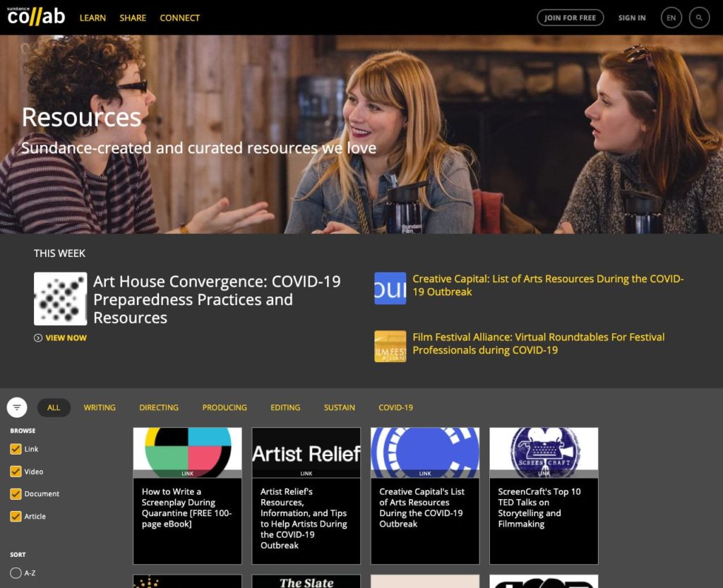Open the Artist Relief card image
Viewport: 723px width, 588px height.
(x=306, y=452)
